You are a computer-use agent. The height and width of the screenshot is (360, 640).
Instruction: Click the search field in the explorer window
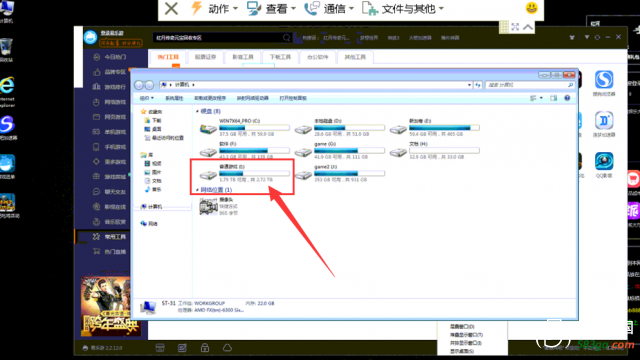[530, 85]
